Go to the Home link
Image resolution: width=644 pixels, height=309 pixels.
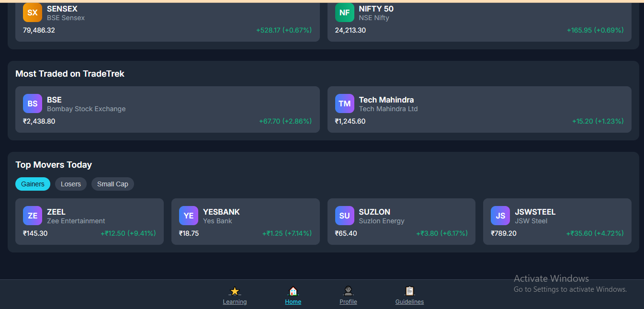(x=293, y=302)
